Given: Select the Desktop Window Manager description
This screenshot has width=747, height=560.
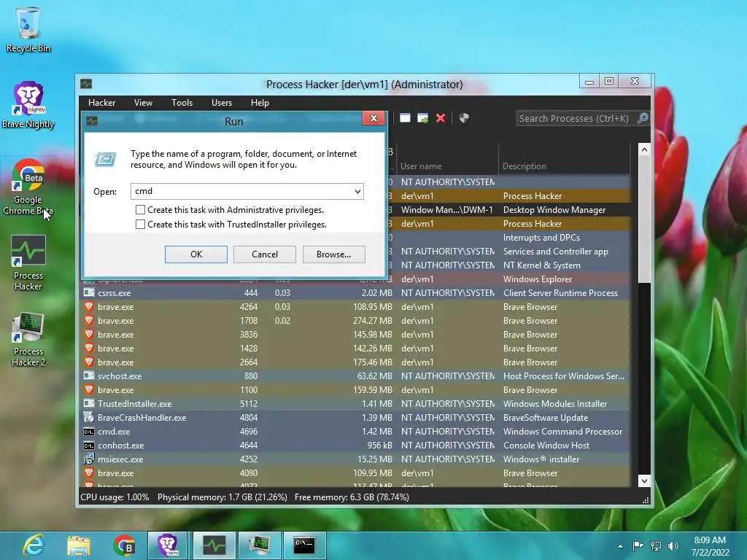Looking at the screenshot, I should click(554, 209).
